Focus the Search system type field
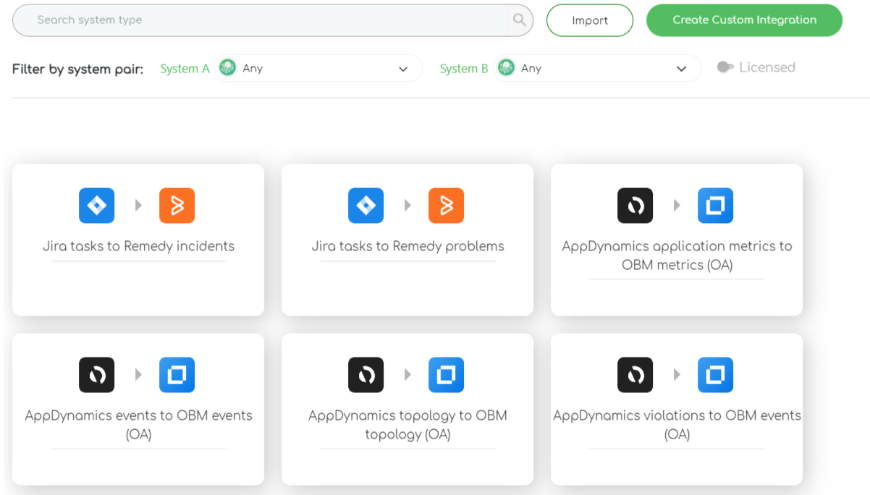 click(x=272, y=20)
